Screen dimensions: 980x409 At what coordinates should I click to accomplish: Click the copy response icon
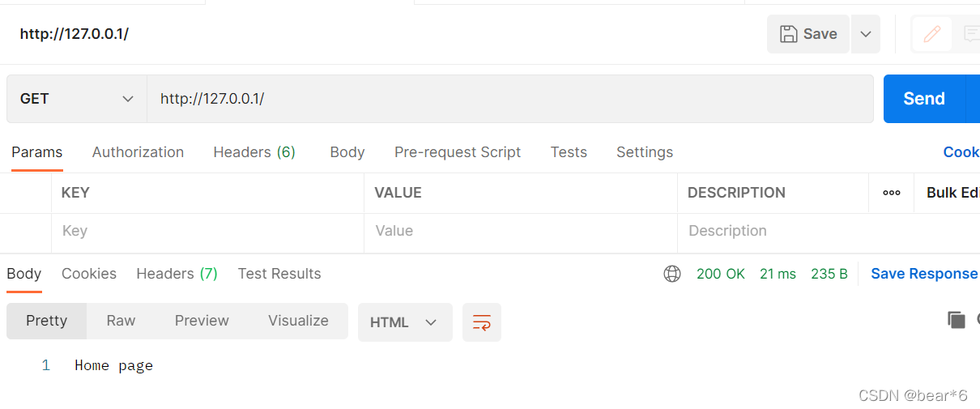coord(957,320)
